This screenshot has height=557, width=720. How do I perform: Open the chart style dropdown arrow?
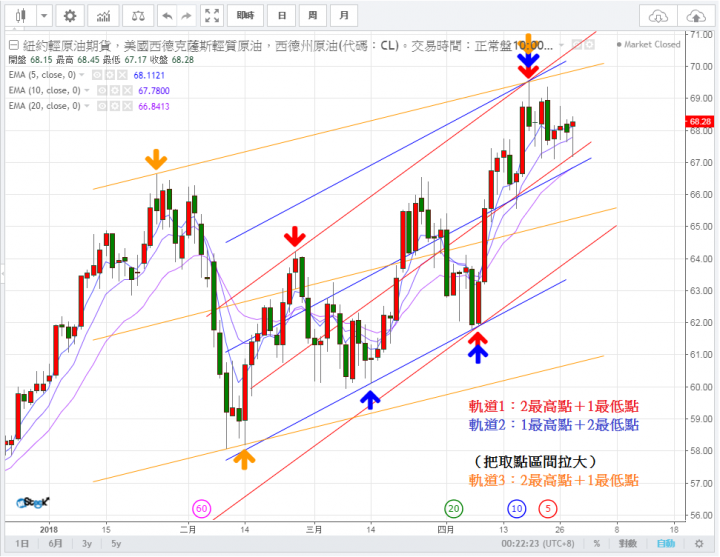click(44, 16)
